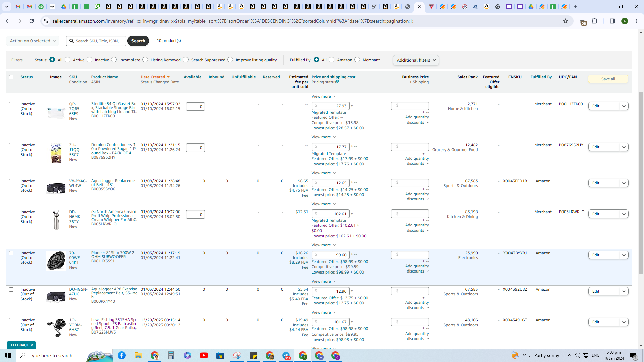The width and height of the screenshot is (644, 362).
Task: Tick the checkbox for Sterilite Storage Bin row
Action: tap(11, 104)
